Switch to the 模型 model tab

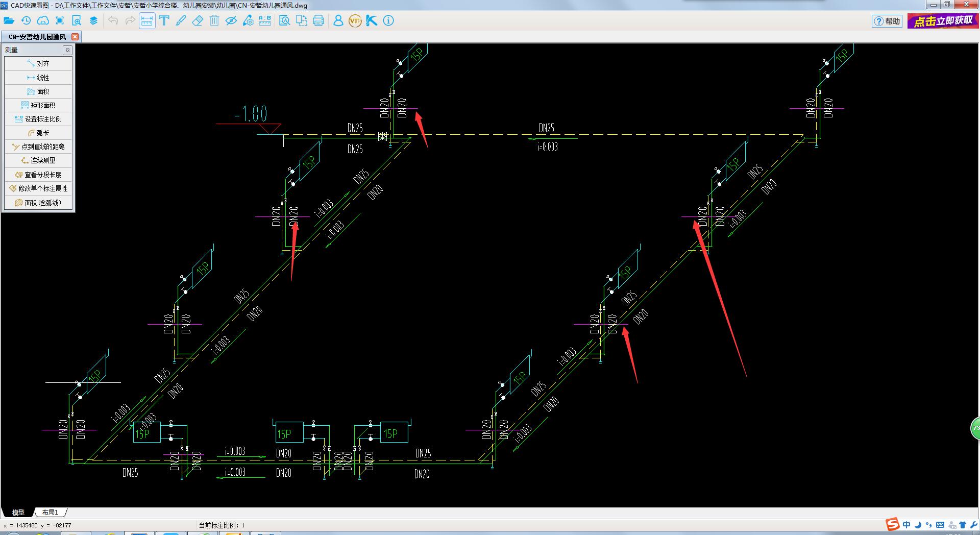point(18,512)
